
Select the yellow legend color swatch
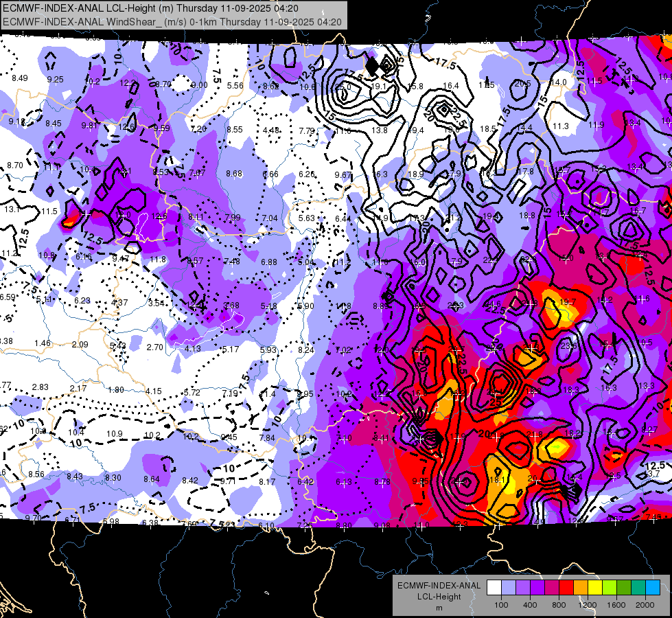point(595,588)
